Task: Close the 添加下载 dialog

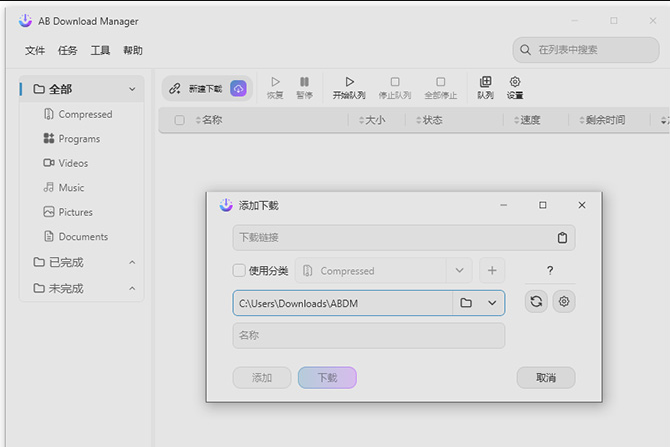Action: point(582,205)
